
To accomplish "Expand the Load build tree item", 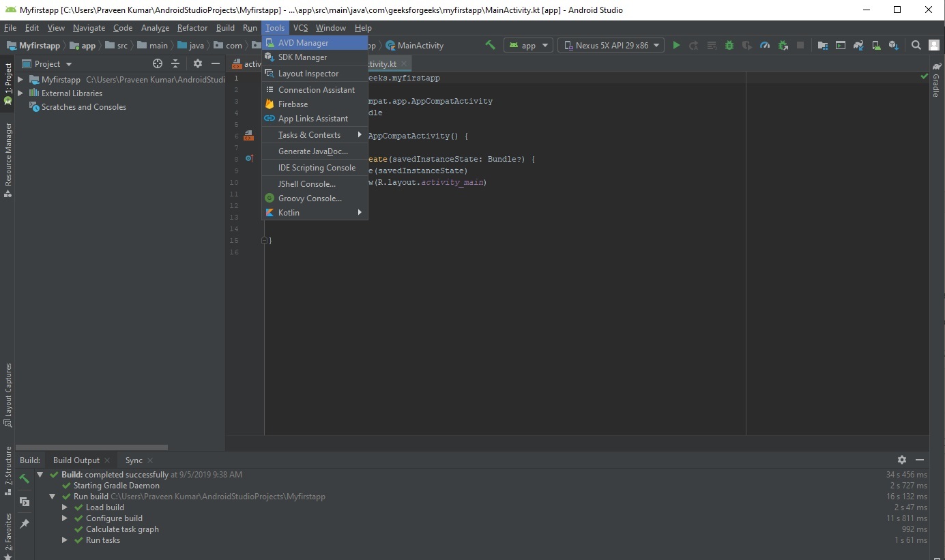I will (65, 507).
